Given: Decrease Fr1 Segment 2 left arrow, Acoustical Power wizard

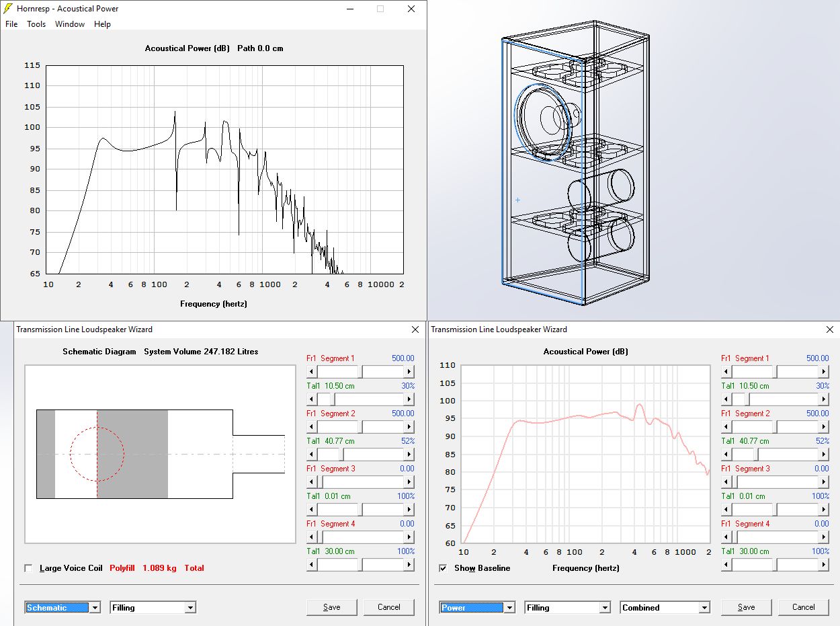Looking at the screenshot, I should 726,427.
